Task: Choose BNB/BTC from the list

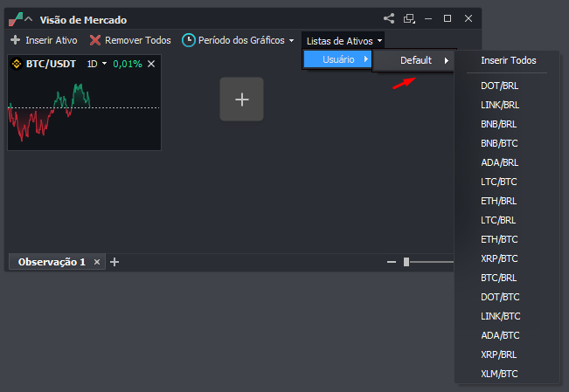Action: (499, 143)
